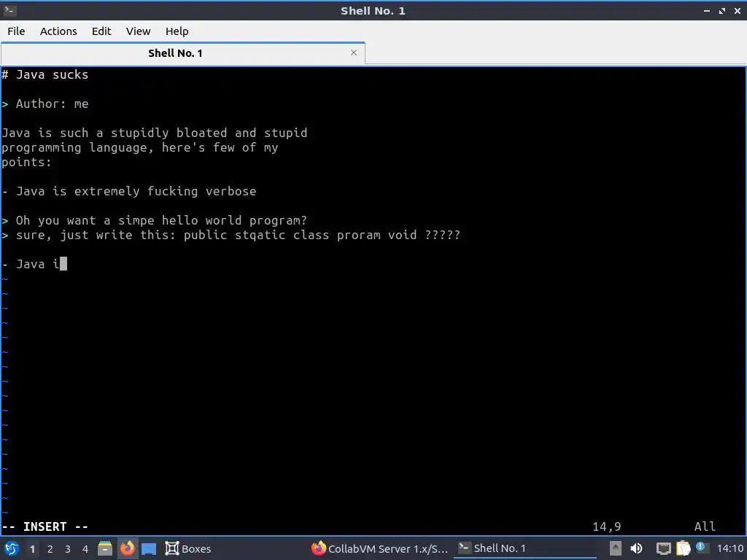The image size is (747, 560).
Task: Click the '- Java i' line
Action: (34, 264)
